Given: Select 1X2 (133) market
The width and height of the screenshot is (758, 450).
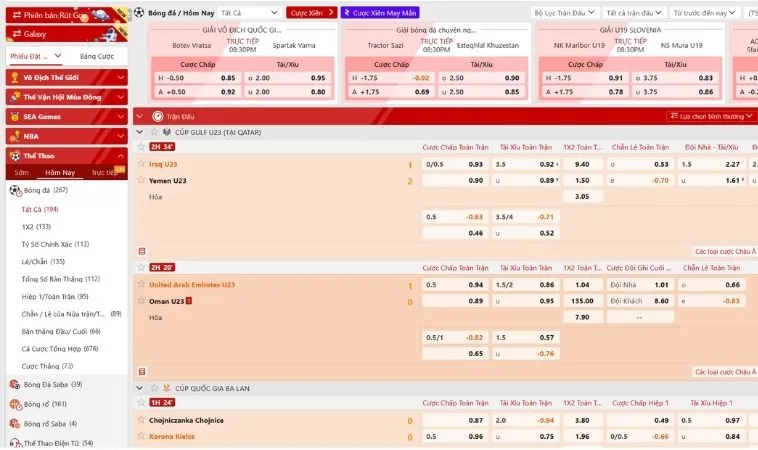Looking at the screenshot, I should (x=36, y=227).
